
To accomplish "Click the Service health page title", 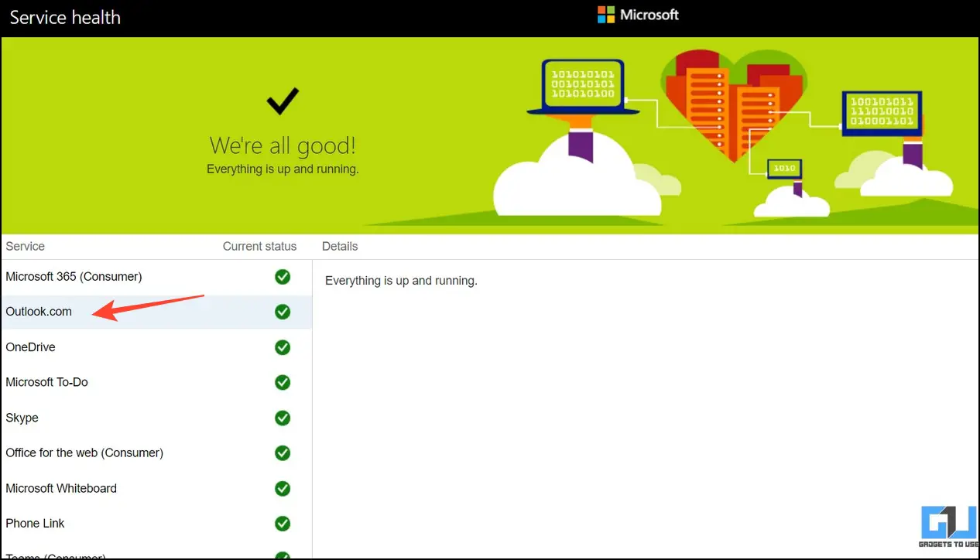I will tap(65, 18).
